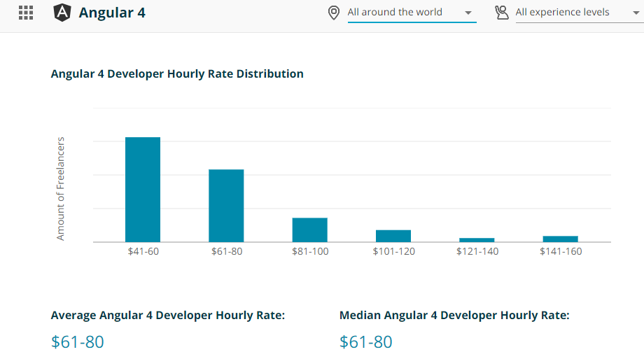Pick the small $121-140 chart bar
Screen dimensions: 644x359
(477, 239)
